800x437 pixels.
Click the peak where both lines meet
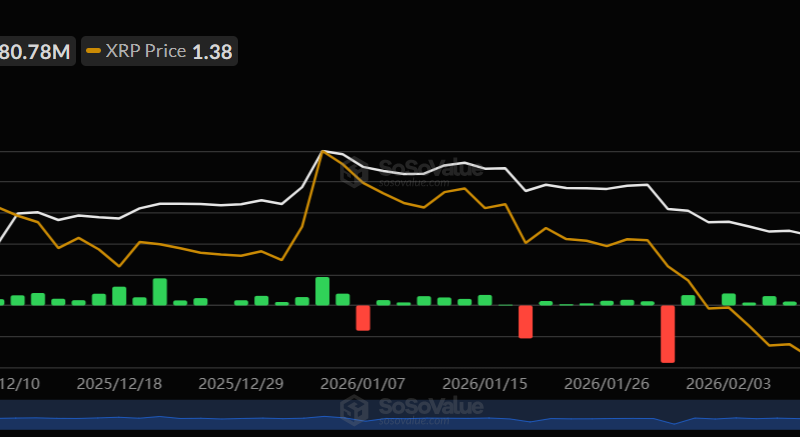pyautogui.click(x=322, y=151)
